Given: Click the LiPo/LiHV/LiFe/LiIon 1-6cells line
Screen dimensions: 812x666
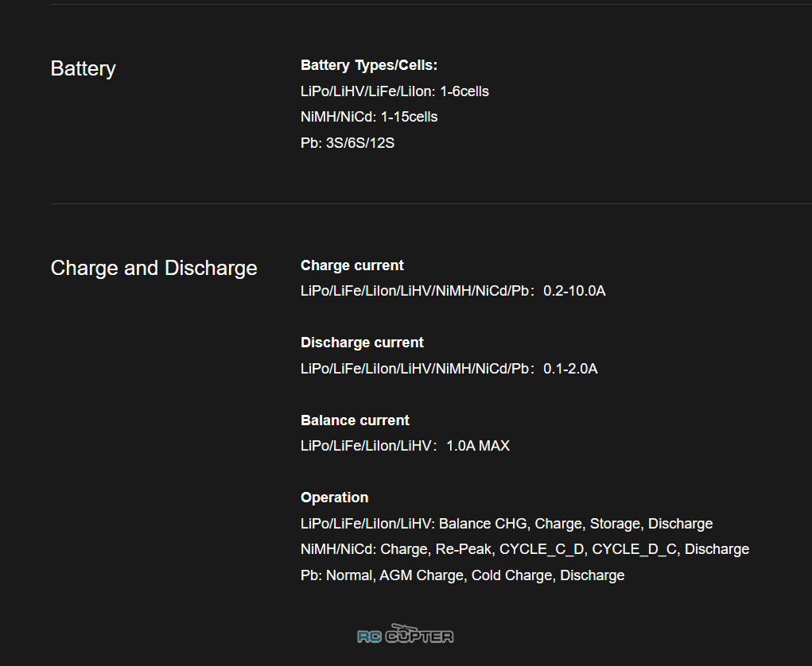Looking at the screenshot, I should pyautogui.click(x=394, y=91).
